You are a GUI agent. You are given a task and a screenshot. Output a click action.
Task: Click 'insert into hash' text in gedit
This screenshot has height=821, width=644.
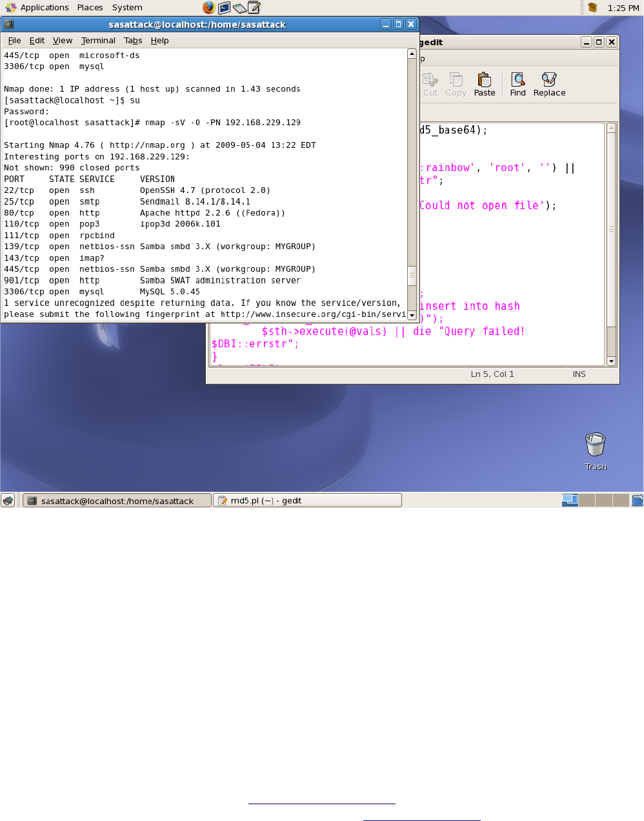tap(470, 306)
